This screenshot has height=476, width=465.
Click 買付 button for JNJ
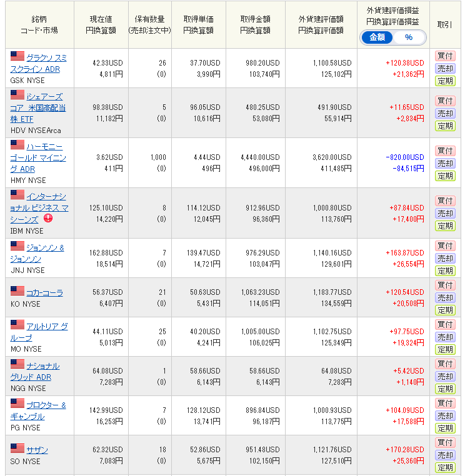click(445, 246)
